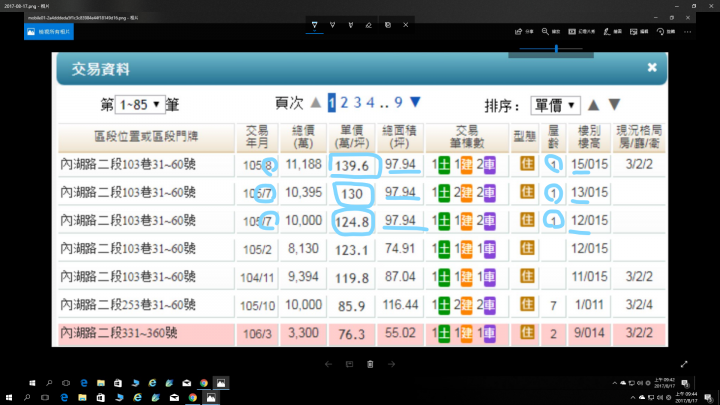
Task: Go to the previous page with the gray up triangle
Action: 315,102
